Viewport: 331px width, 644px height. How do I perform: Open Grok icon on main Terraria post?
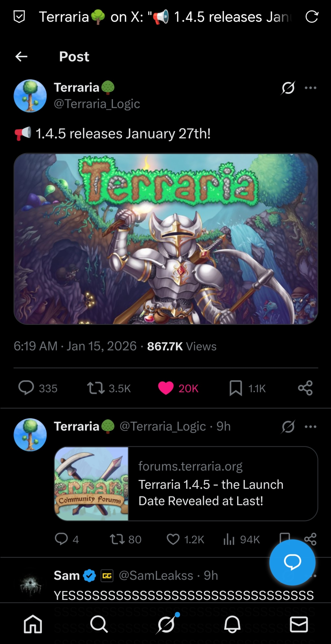tap(288, 88)
